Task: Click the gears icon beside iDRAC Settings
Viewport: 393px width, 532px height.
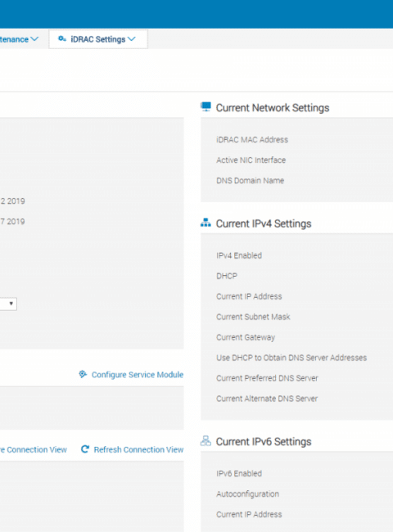Action: [61, 39]
